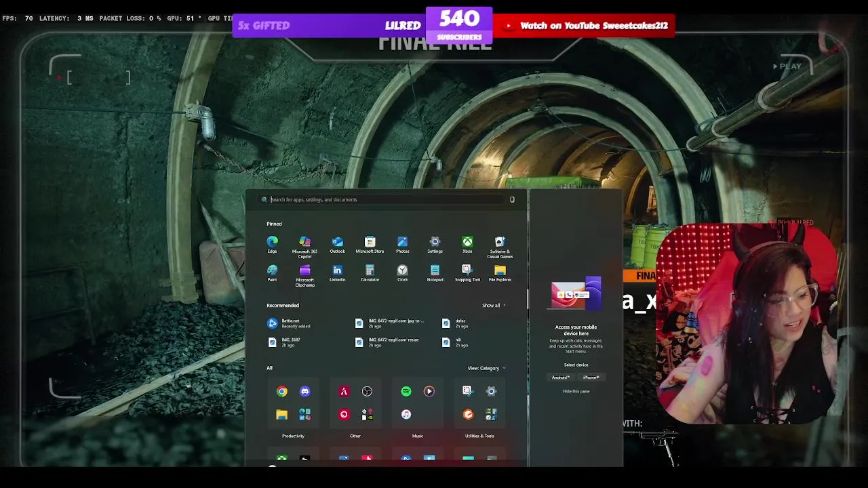Launch Microsoft 365 Copilot

[x=304, y=247]
